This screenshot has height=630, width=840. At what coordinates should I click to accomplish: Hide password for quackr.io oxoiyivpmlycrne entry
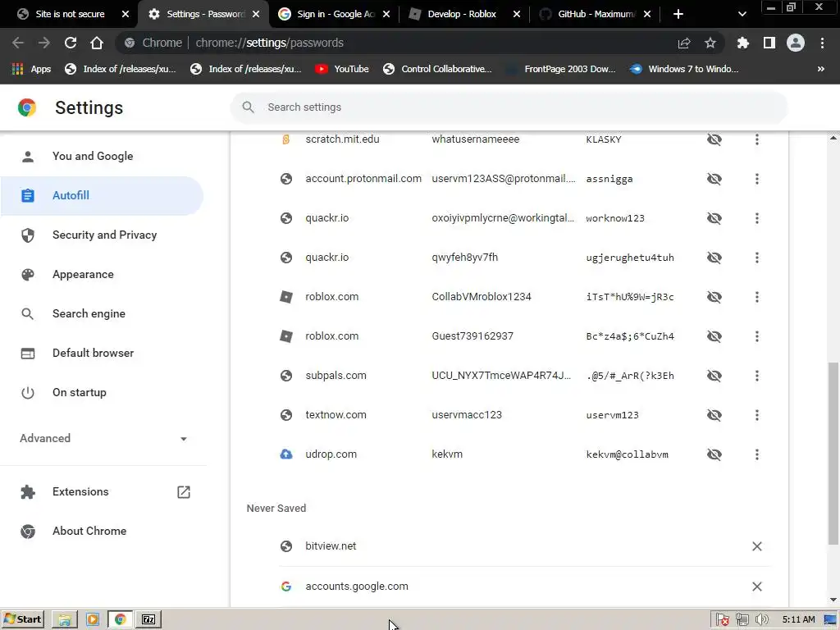714,218
